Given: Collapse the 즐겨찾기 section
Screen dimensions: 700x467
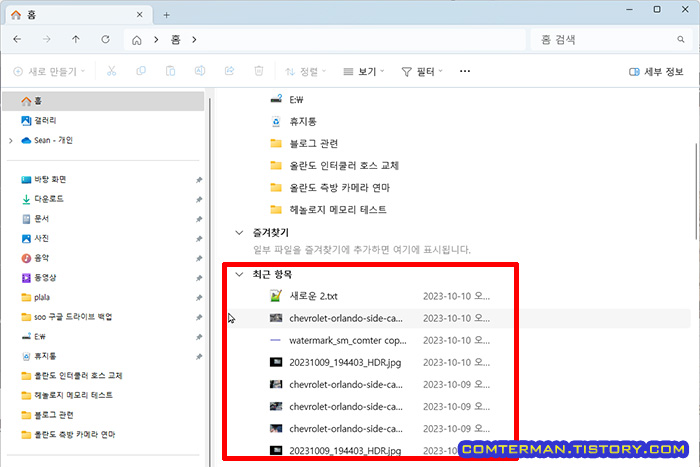Looking at the screenshot, I should [x=239, y=233].
